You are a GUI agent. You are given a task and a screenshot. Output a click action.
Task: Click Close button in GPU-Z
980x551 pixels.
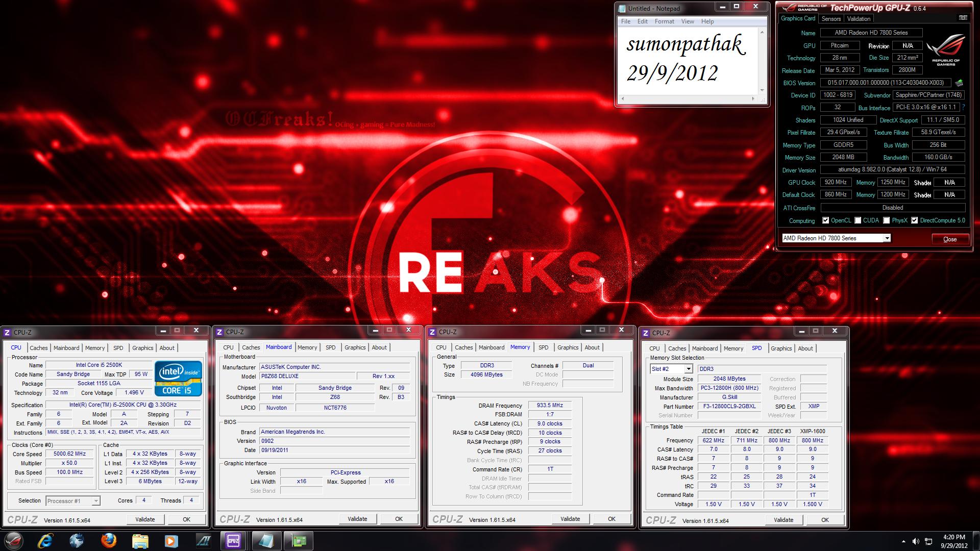(x=949, y=239)
